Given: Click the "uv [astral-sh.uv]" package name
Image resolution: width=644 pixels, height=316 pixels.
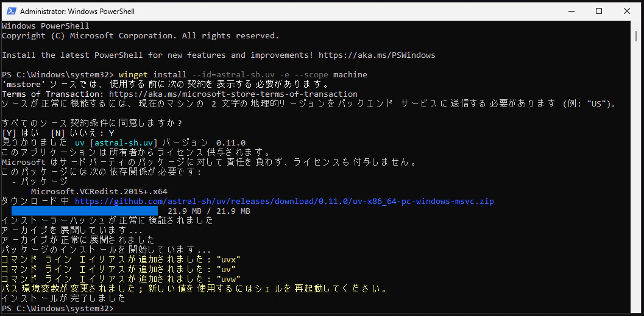Looking at the screenshot, I should (116, 143).
